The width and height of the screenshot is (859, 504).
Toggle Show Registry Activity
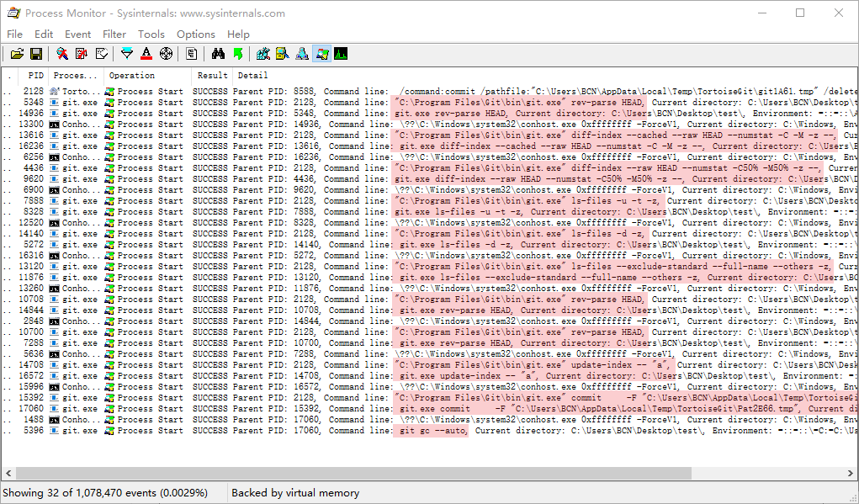(x=263, y=54)
